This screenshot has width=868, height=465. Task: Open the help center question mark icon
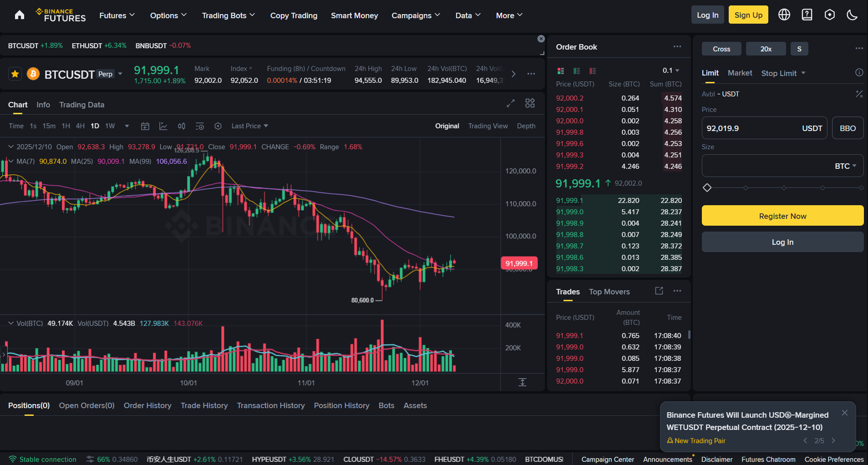coord(807,15)
